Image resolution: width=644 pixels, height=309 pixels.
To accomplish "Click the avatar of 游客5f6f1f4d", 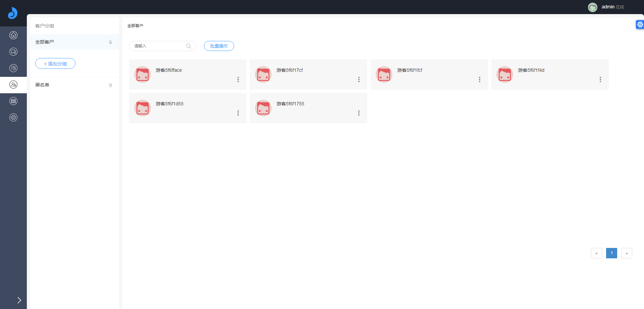I will [x=504, y=74].
